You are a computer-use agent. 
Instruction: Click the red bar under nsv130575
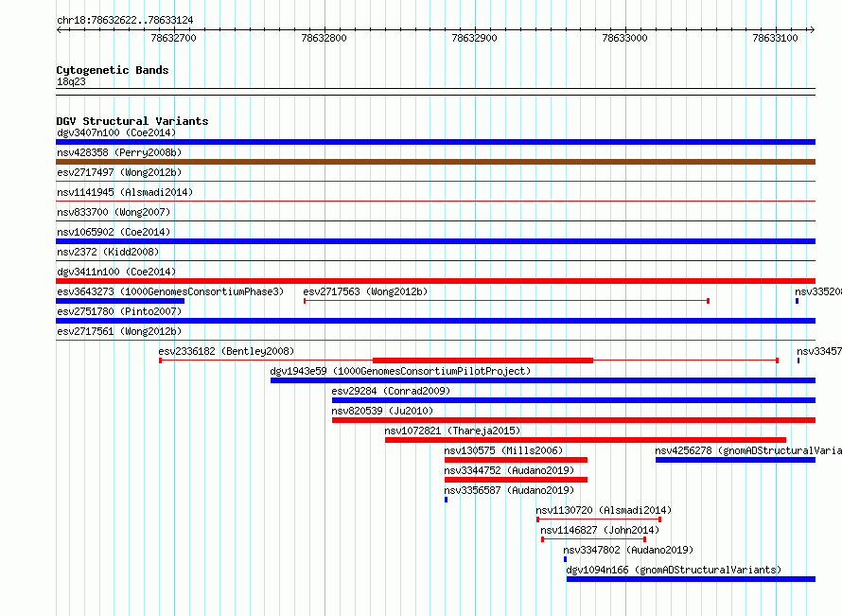pyautogui.click(x=516, y=460)
